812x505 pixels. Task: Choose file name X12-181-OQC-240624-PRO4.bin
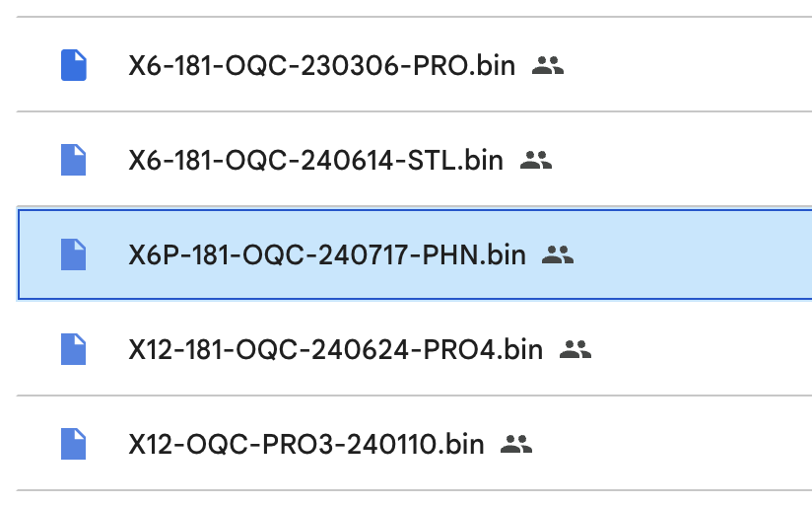click(336, 349)
